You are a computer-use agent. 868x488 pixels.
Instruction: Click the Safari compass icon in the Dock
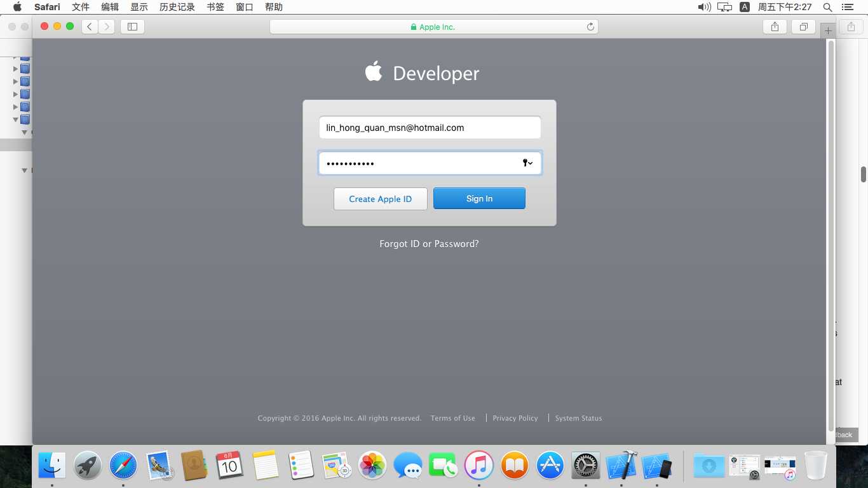pyautogui.click(x=123, y=466)
